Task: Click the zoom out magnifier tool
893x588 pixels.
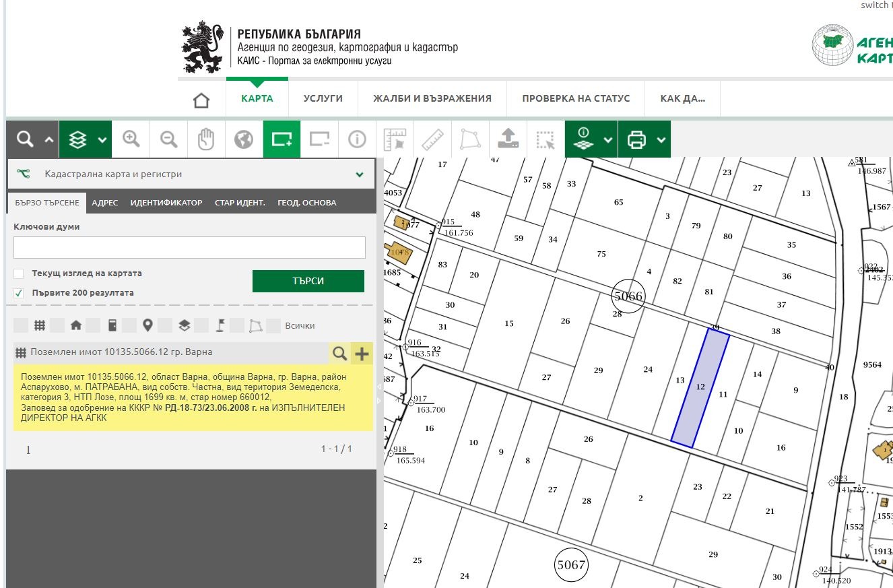Action: (168, 139)
